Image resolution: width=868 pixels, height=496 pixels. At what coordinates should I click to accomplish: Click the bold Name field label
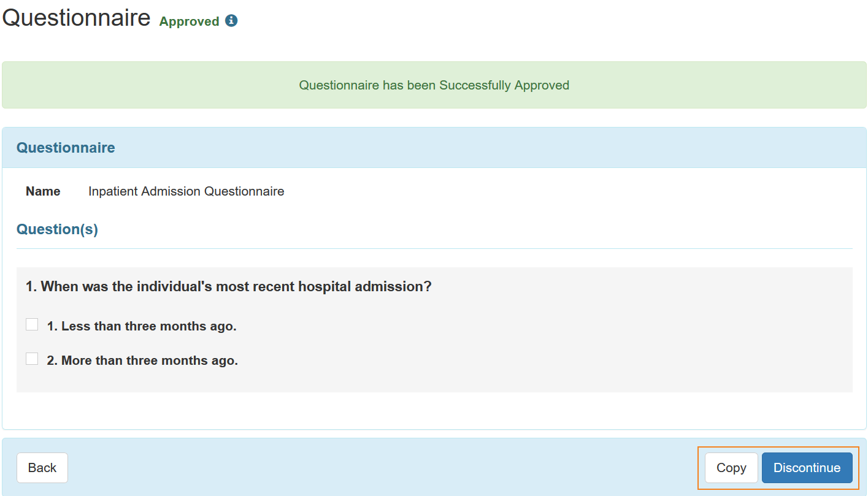pos(43,191)
